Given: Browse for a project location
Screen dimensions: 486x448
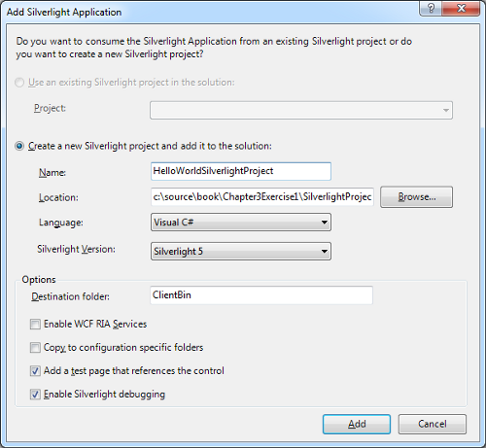Looking at the screenshot, I should tap(416, 196).
